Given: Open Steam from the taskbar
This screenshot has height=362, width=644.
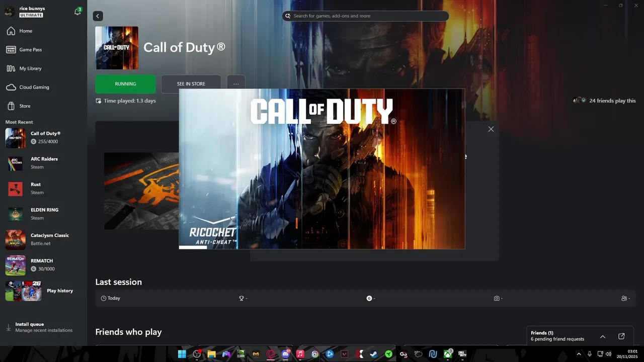Looking at the screenshot, I should 374,354.
